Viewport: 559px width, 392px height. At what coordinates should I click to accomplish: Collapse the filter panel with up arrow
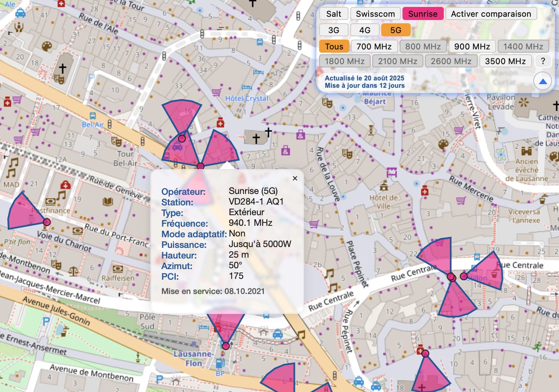[x=543, y=81]
